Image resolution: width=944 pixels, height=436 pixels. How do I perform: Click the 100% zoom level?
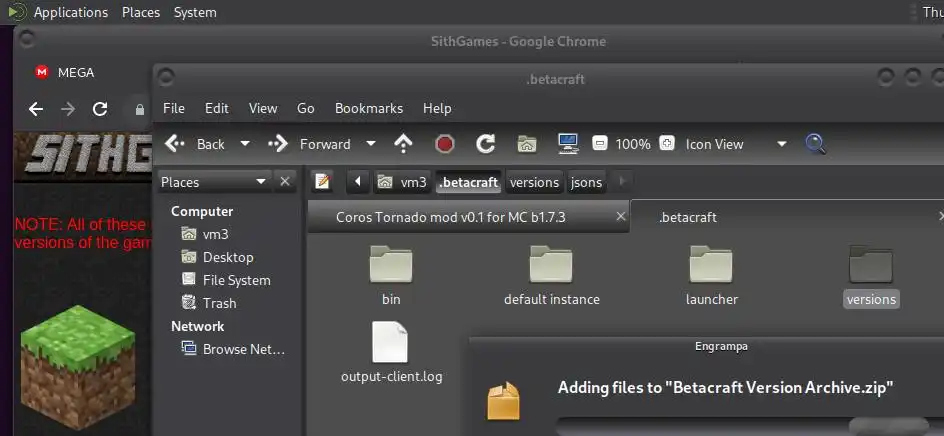pos(633,145)
